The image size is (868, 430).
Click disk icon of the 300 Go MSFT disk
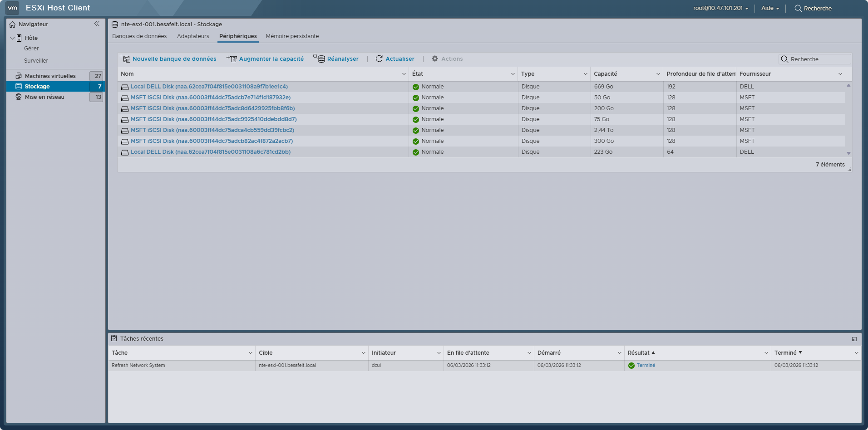pos(125,142)
